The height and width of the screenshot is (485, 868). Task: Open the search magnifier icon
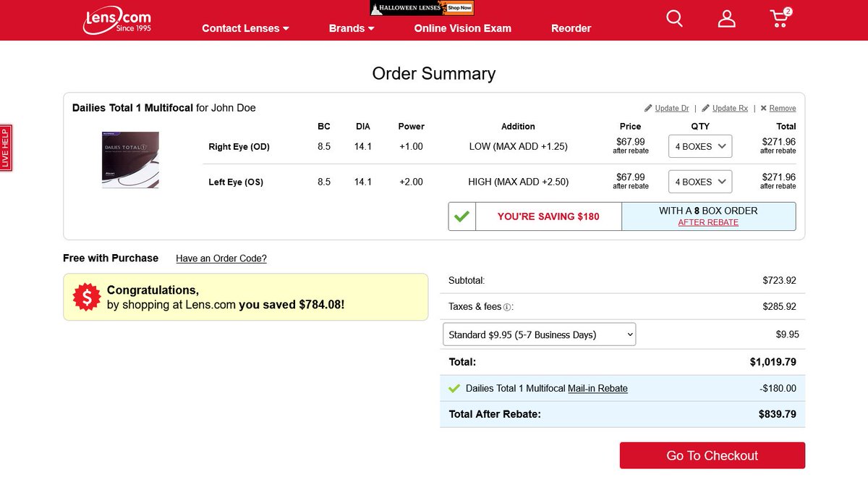[674, 19]
